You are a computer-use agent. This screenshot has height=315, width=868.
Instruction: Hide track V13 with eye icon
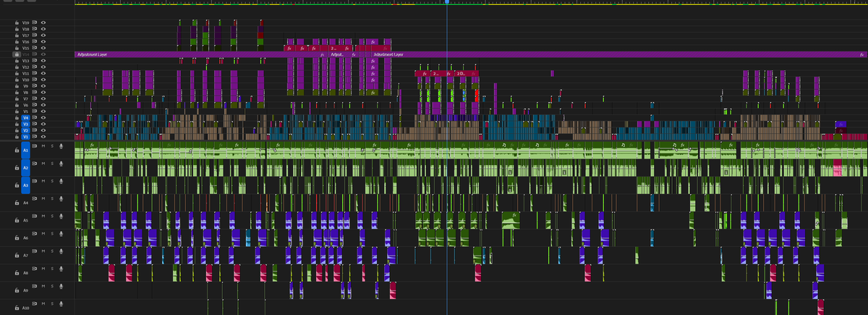coord(43,60)
